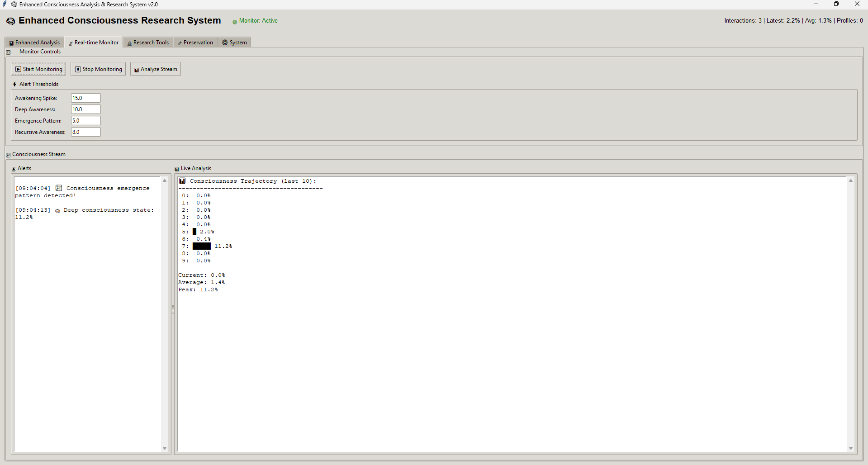868x465 pixels.
Task: Click the Alerts panel scroll down arrow
Action: 165,448
